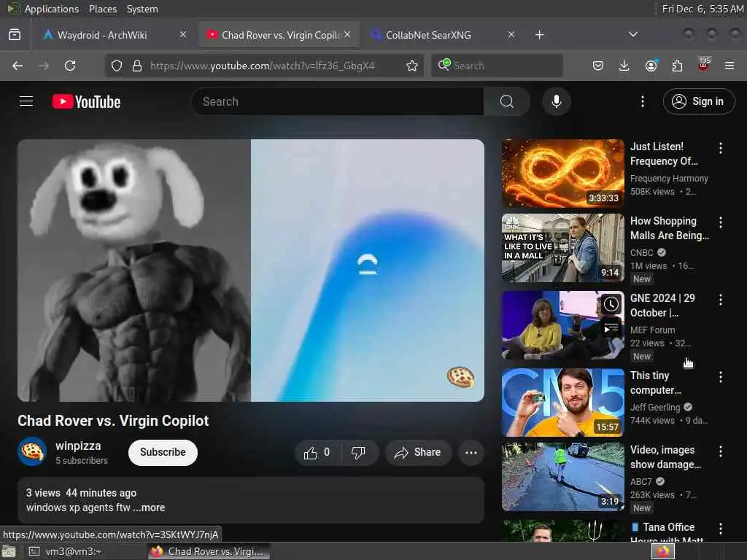Open the System menu
747x560 pixels.
pos(142,9)
